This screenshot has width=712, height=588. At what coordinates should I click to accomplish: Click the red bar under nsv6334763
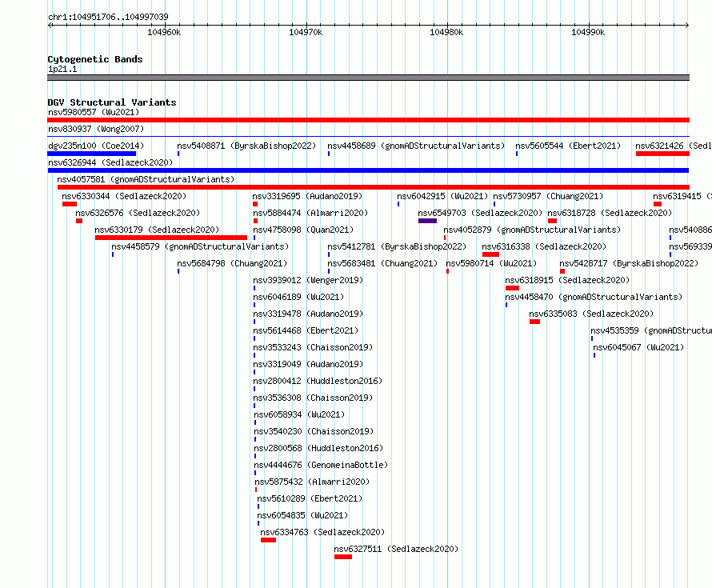click(x=268, y=540)
